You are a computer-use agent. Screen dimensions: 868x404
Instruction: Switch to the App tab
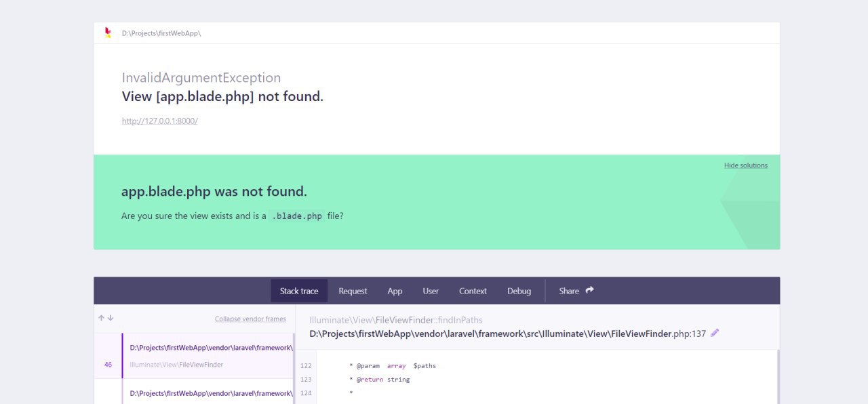(x=395, y=291)
